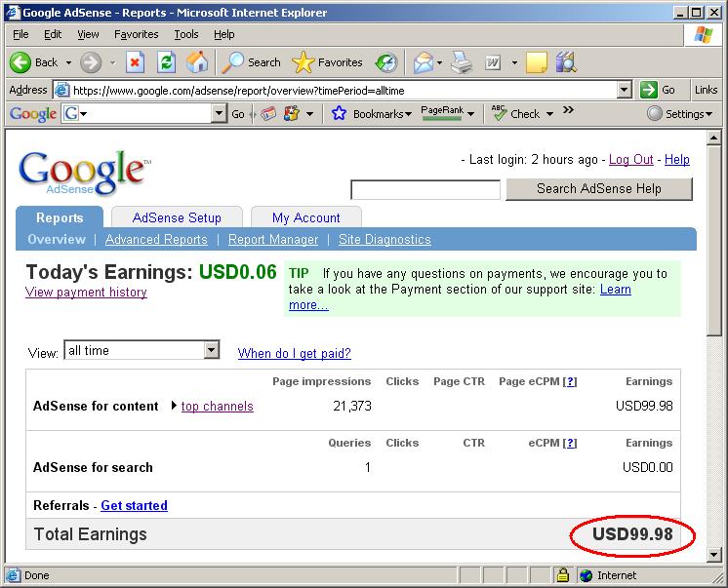The height and width of the screenshot is (588, 728).
Task: Stop page loading with red X icon
Action: click(x=135, y=62)
